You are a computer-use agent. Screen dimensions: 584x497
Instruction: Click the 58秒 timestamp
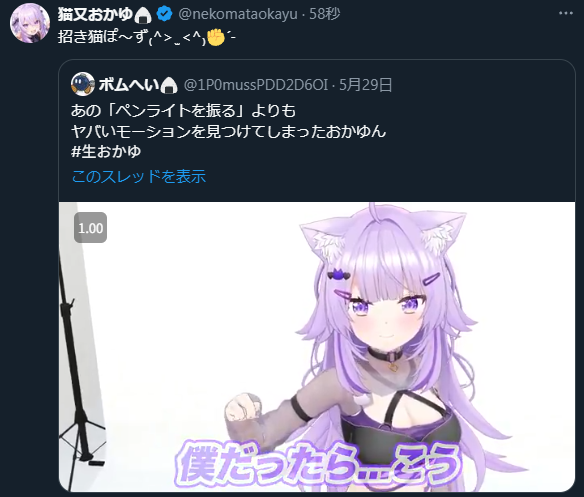tap(324, 14)
